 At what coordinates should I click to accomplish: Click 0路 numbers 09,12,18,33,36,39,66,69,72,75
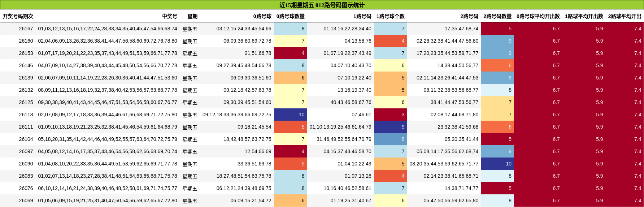pyautogui.click(x=237, y=115)
